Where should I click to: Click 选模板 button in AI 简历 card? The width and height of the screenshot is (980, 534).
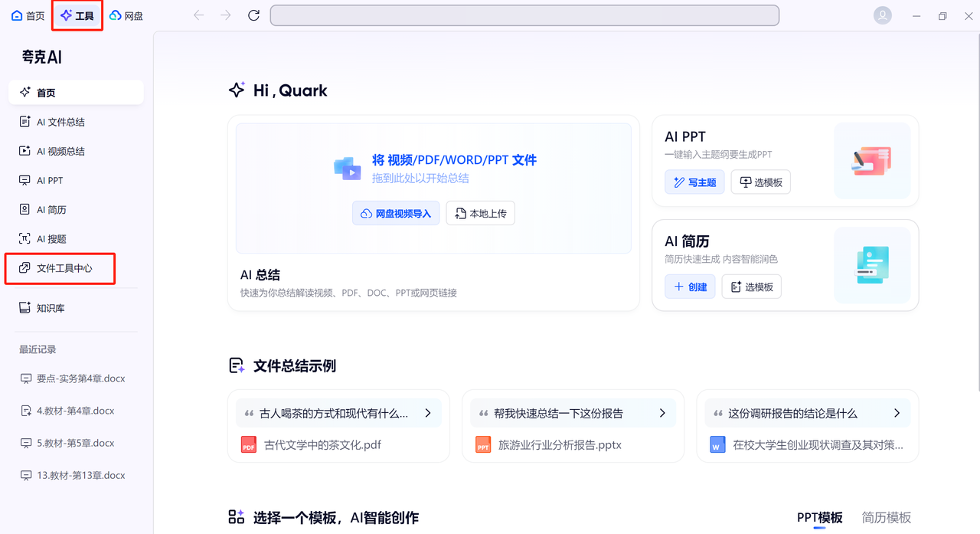(752, 287)
